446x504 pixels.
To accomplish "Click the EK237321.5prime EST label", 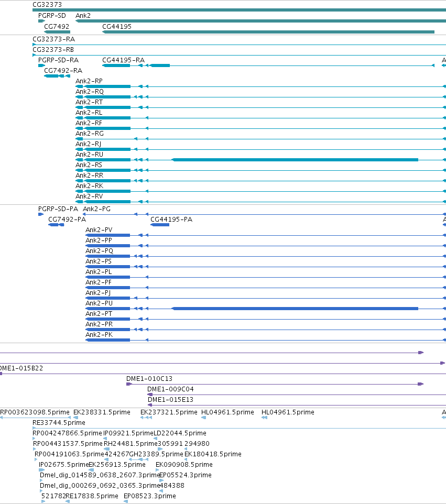I will tap(169, 412).
